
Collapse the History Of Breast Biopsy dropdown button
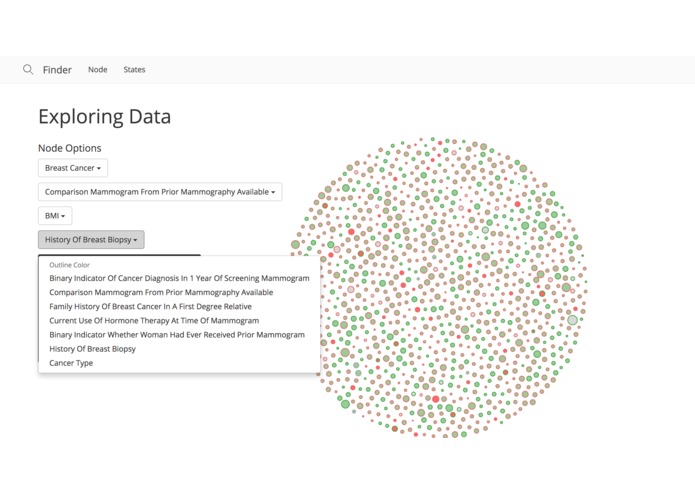click(91, 240)
